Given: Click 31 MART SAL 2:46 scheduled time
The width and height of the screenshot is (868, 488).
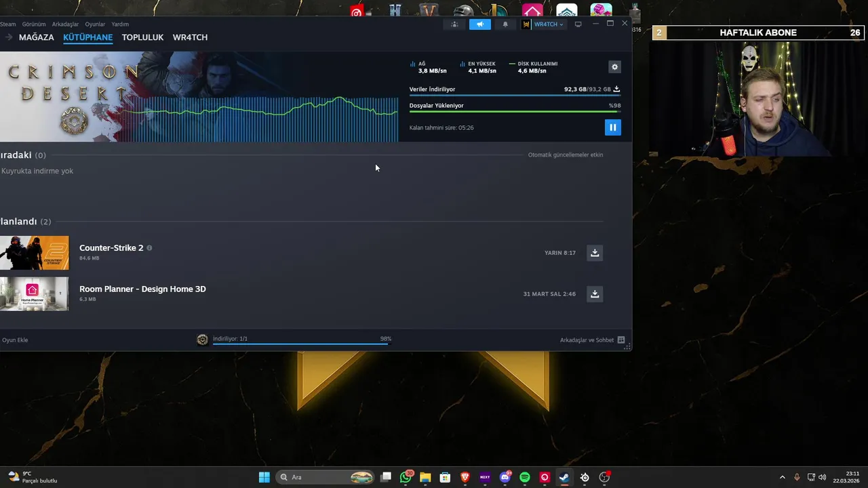Looking at the screenshot, I should (x=549, y=294).
